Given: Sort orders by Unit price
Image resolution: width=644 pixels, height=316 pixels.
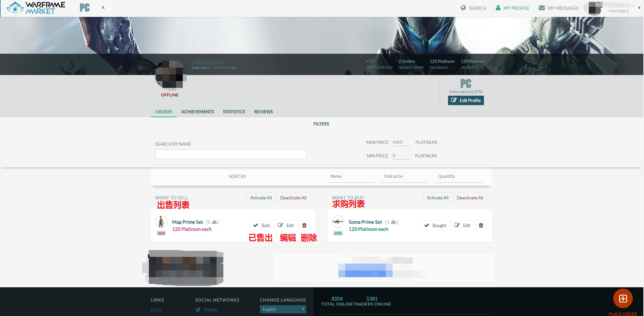Looking at the screenshot, I should click(405, 176).
